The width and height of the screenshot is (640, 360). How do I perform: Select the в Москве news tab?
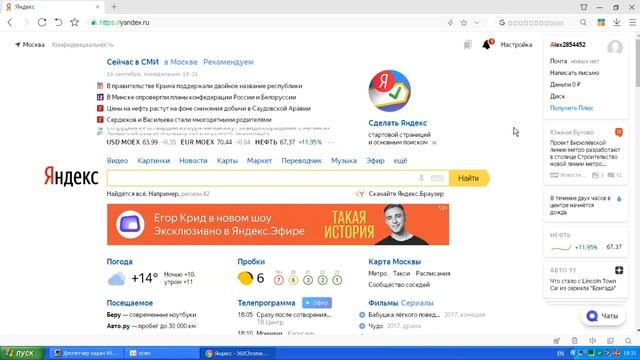pos(181,62)
